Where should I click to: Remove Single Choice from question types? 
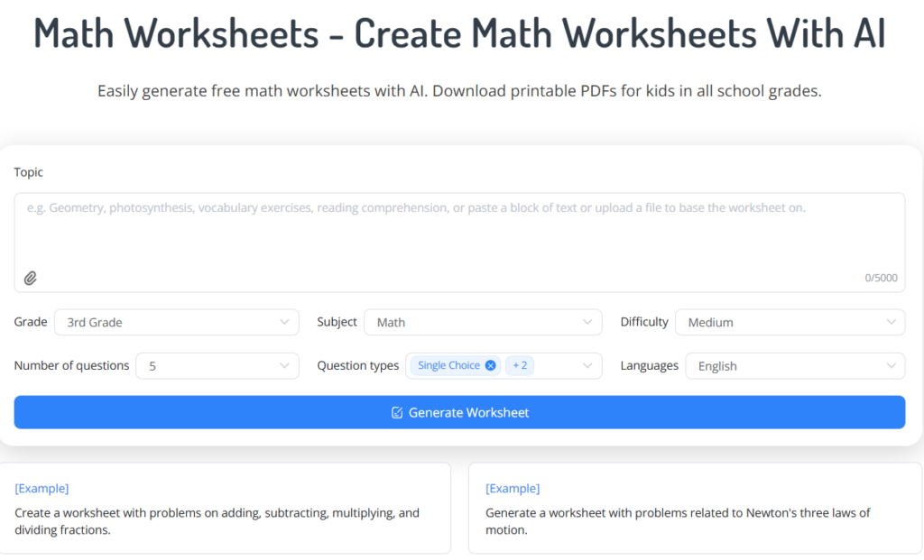click(491, 365)
